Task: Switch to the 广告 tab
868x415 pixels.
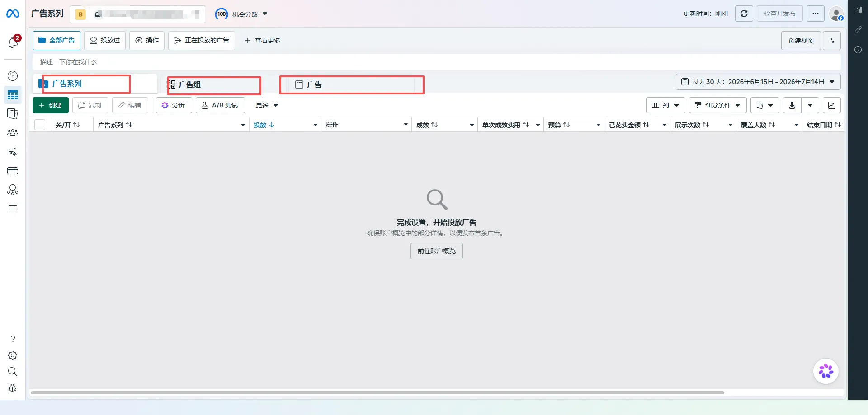Action: click(352, 85)
